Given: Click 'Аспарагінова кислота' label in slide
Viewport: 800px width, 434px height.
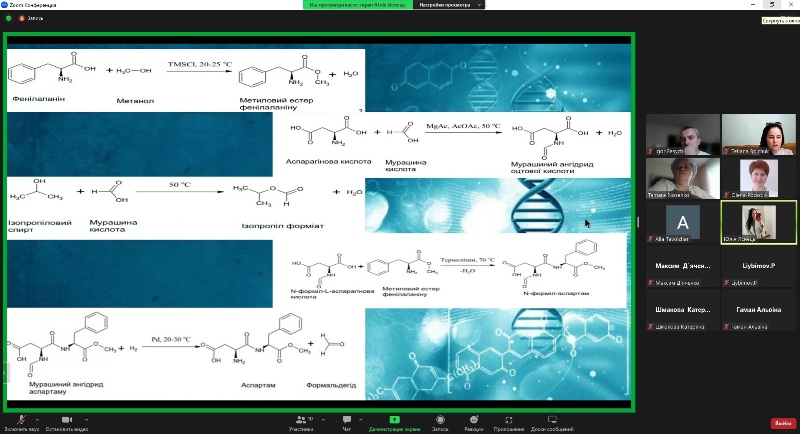Looking at the screenshot, I should click(329, 162).
